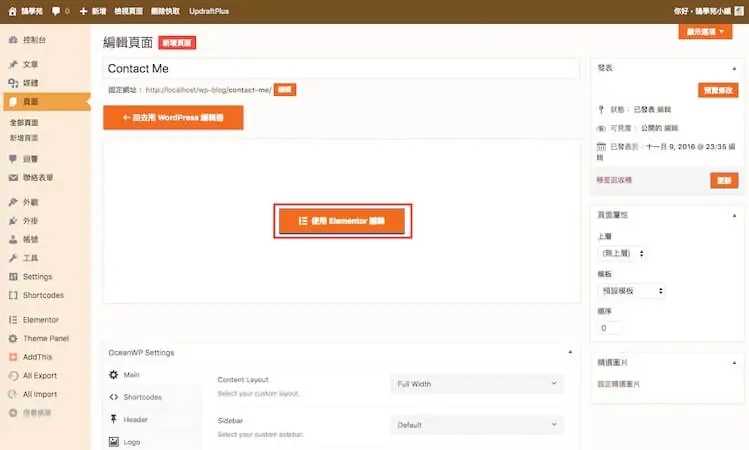The image size is (749, 450).
Task: Open the 全部頁面 all pages submenu
Action: click(x=24, y=123)
